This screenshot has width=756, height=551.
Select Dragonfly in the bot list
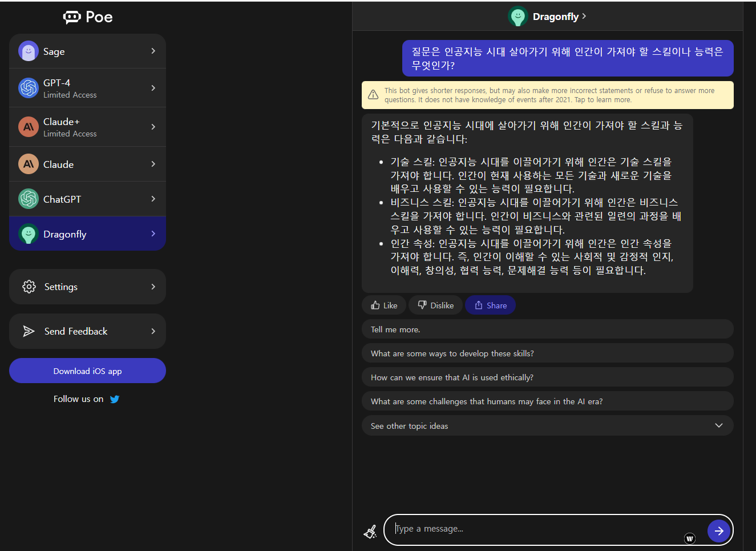click(x=87, y=234)
